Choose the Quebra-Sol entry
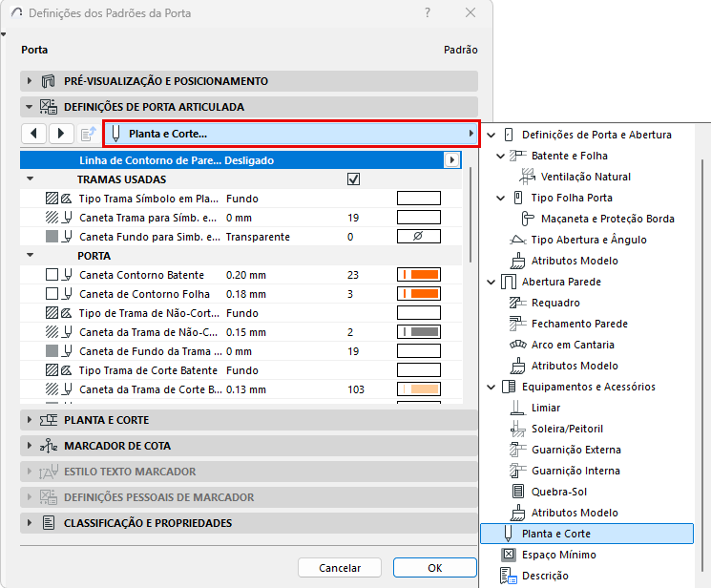Image resolution: width=711 pixels, height=588 pixels. 559,492
